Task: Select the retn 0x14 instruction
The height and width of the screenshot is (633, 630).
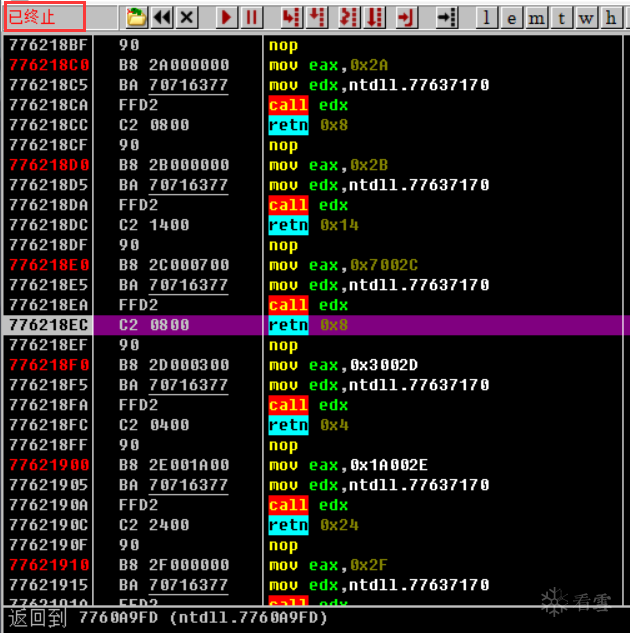Action: tap(314, 225)
